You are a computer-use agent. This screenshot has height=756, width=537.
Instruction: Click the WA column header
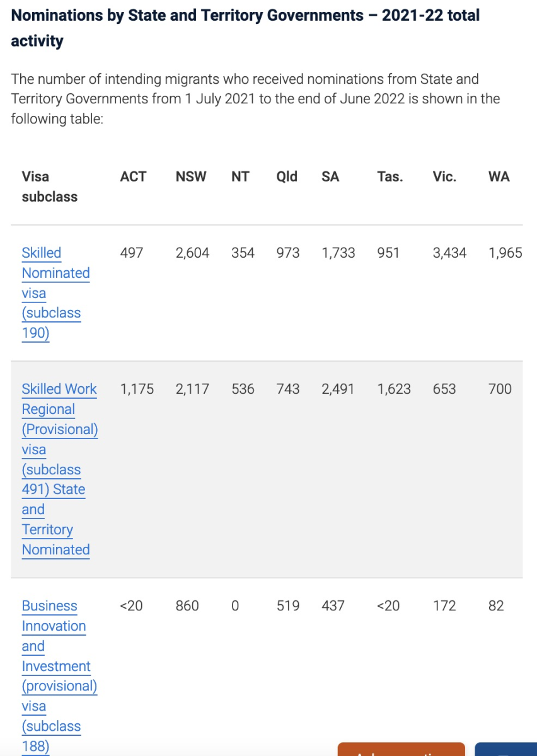499,177
